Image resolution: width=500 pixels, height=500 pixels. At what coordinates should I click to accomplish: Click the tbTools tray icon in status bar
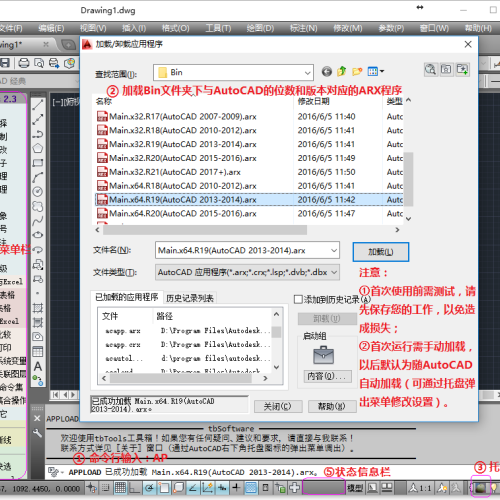pos(480,488)
